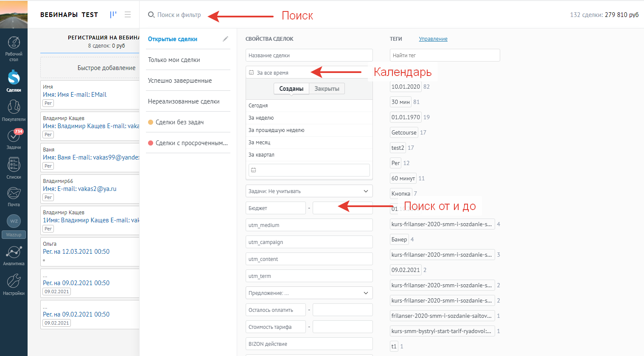Switch to the Созданы toggle
644x356 pixels.
pos(291,89)
